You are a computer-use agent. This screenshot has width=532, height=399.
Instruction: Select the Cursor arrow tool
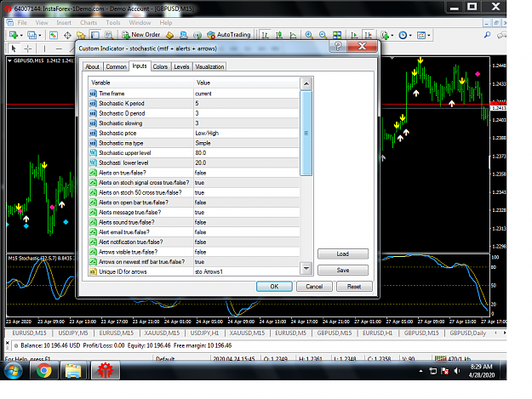(x=14, y=48)
